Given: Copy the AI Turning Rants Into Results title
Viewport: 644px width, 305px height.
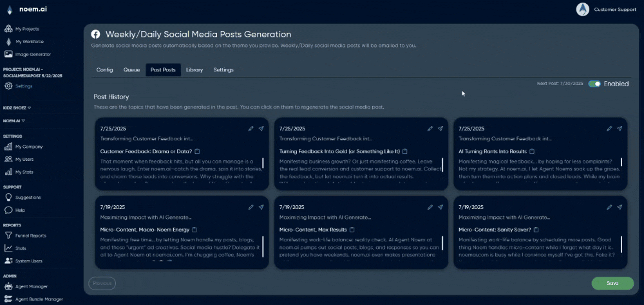Looking at the screenshot, I should 532,151.
